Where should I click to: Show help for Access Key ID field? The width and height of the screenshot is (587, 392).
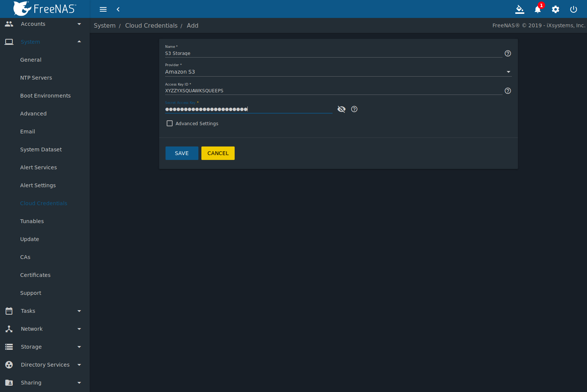pos(508,91)
